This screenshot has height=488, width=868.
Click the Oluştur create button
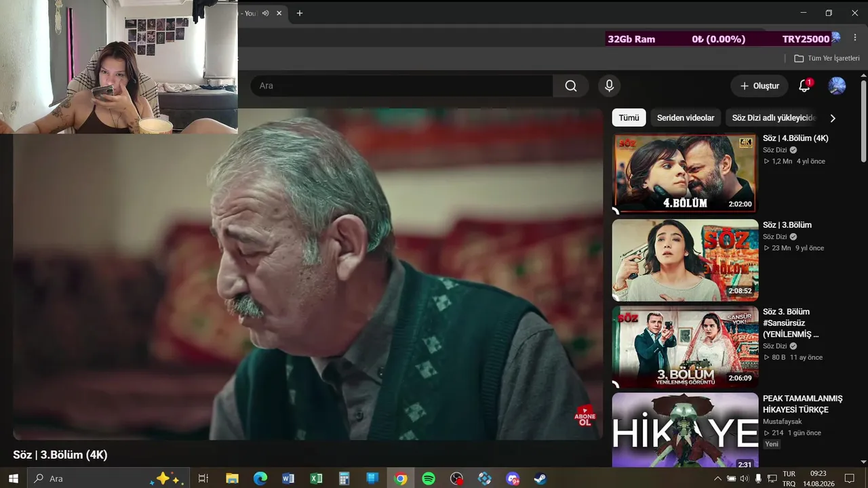pos(759,86)
